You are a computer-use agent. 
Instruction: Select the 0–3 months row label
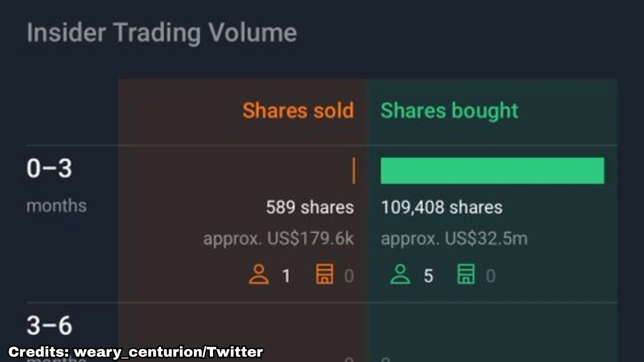(x=56, y=186)
